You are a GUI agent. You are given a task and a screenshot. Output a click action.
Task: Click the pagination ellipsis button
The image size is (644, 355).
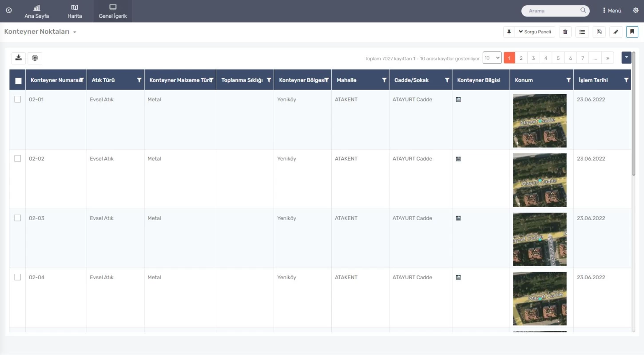pos(595,58)
